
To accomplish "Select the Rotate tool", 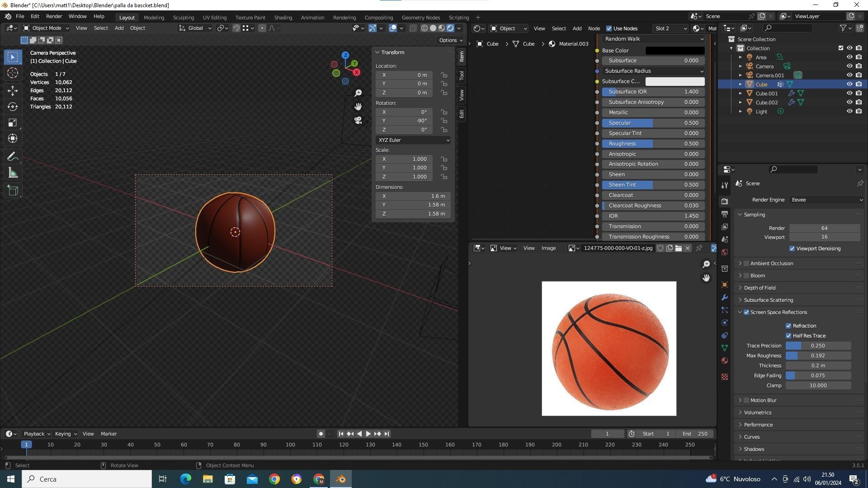I will pyautogui.click(x=13, y=107).
